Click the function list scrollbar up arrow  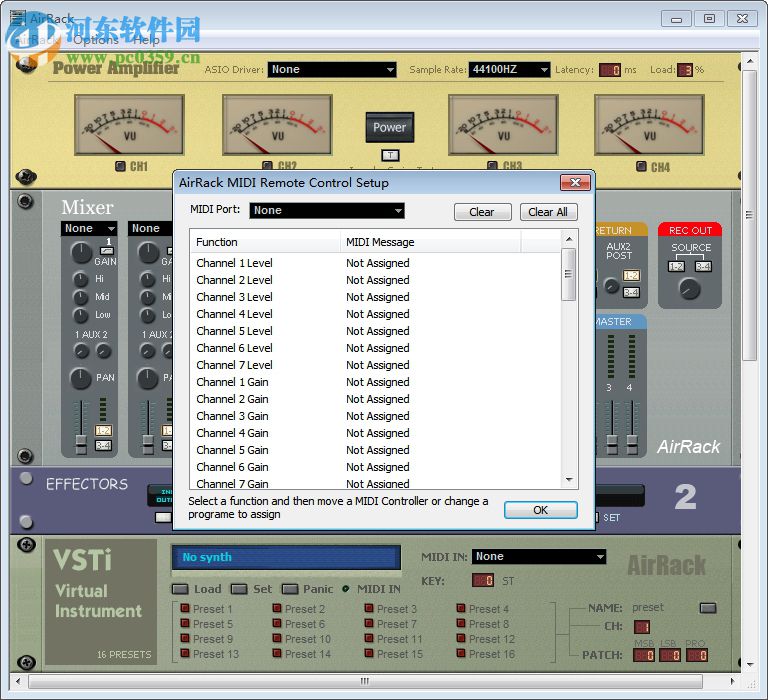pos(569,239)
